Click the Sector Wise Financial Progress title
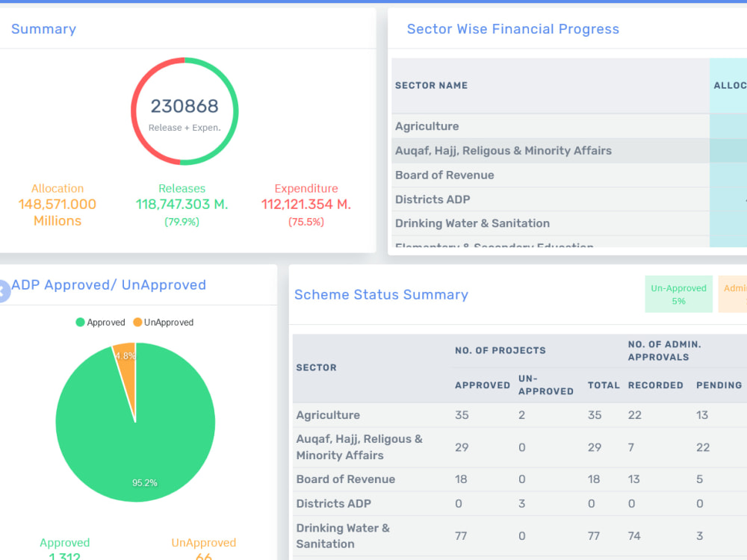 point(512,28)
